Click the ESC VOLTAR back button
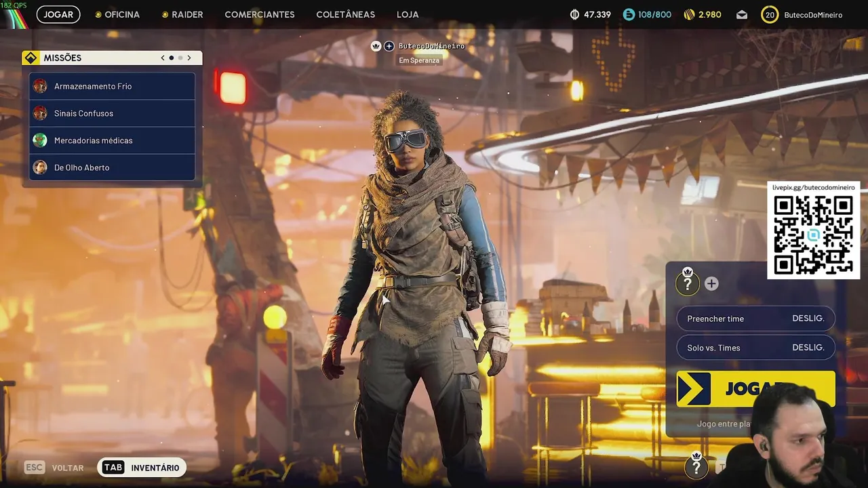The width and height of the screenshot is (868, 488). click(x=54, y=468)
